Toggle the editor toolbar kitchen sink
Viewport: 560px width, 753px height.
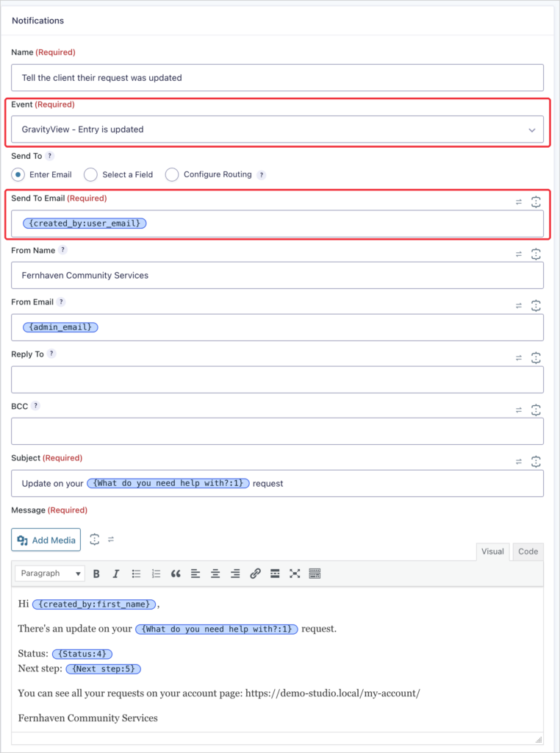point(315,574)
